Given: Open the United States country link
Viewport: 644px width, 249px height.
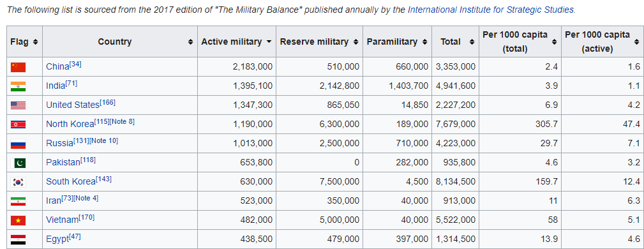Looking at the screenshot, I should pyautogui.click(x=73, y=105).
